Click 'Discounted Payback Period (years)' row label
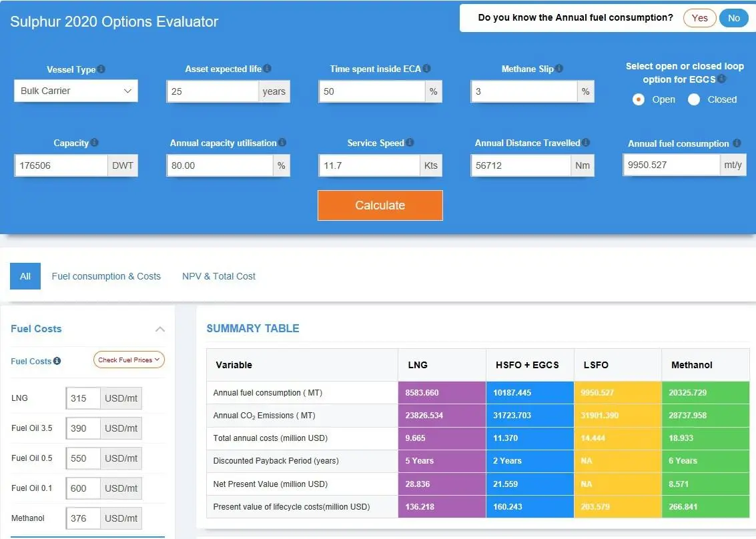 click(x=276, y=460)
